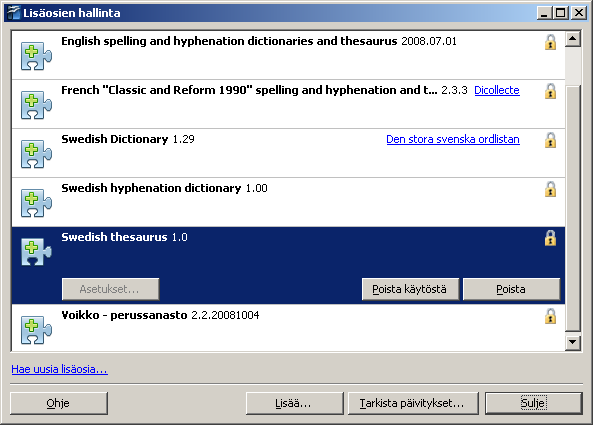Click the puzzle icon beside French spelling extension

(36, 105)
